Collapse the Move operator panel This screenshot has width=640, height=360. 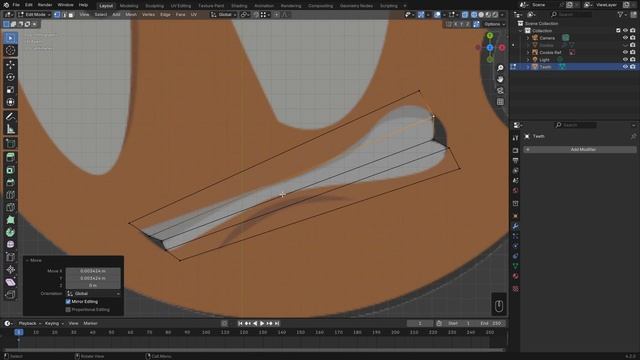click(x=27, y=260)
